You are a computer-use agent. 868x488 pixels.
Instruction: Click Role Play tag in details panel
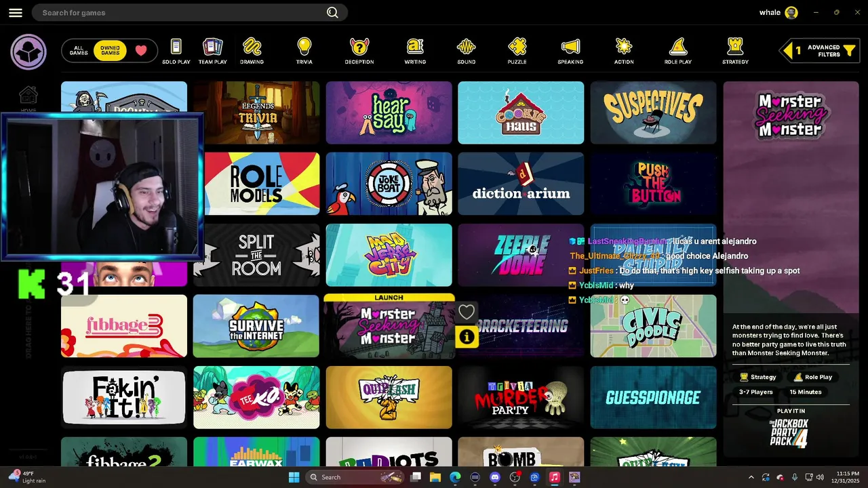(812, 377)
